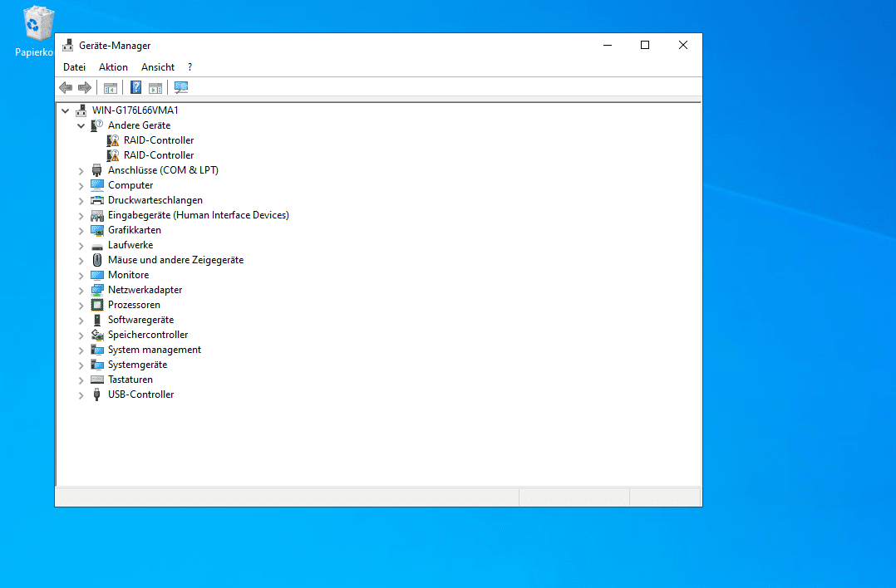Expand the Computer category

[81, 185]
